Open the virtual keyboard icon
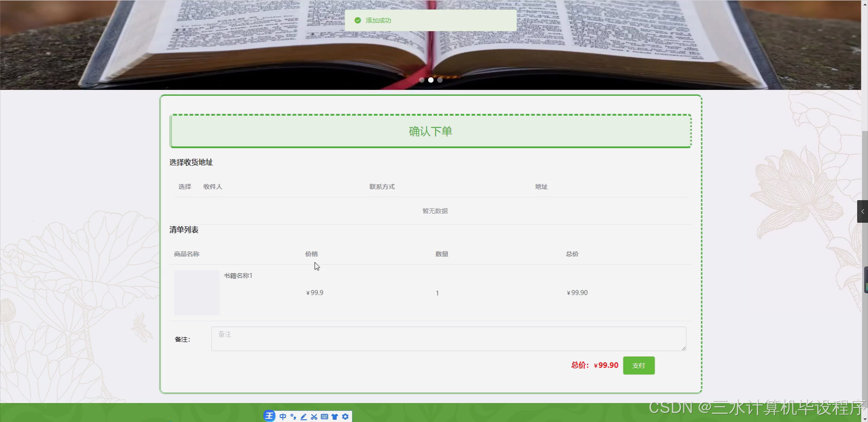The image size is (868, 422). [325, 416]
